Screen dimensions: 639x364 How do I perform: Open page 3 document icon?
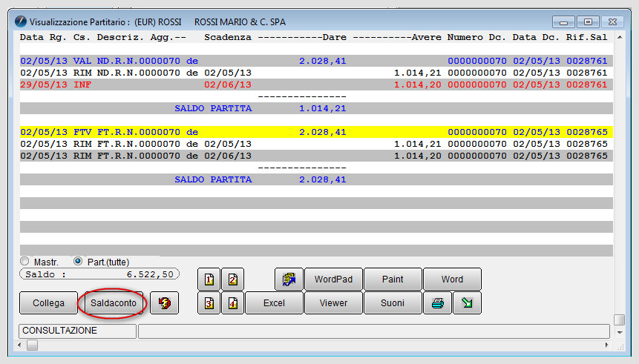[x=209, y=303]
